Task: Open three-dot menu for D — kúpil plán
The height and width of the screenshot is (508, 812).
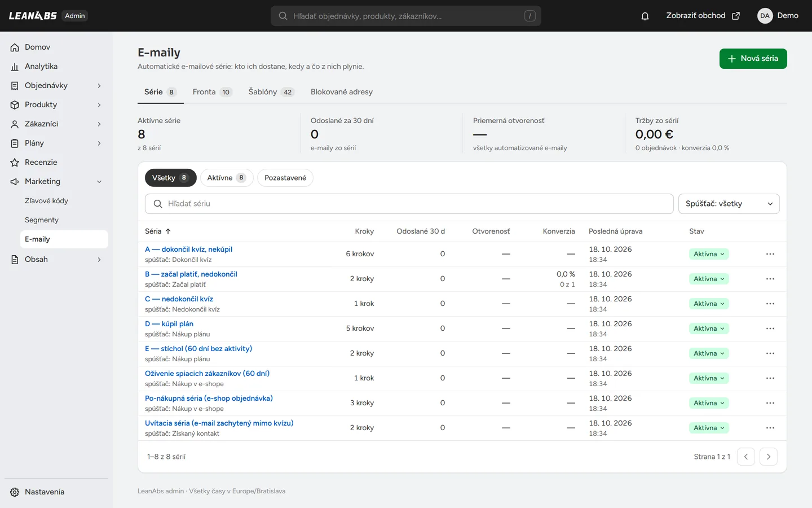Action: pos(770,329)
